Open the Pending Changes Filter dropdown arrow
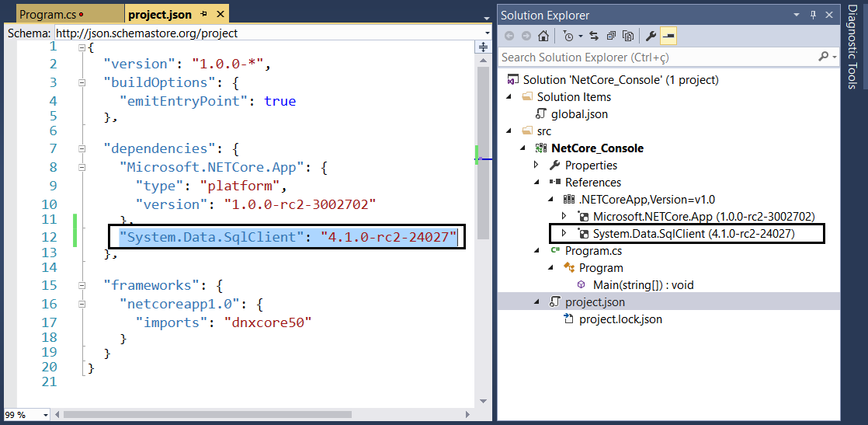This screenshot has width=868, height=425. point(580,37)
